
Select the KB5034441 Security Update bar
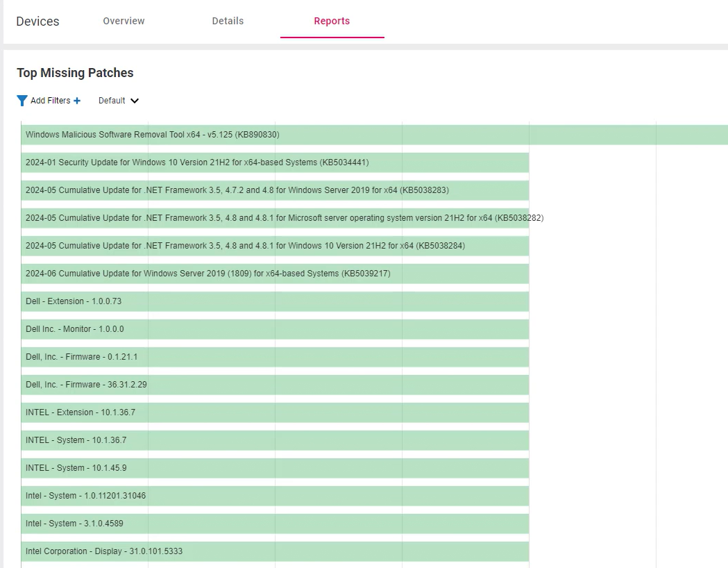275,162
